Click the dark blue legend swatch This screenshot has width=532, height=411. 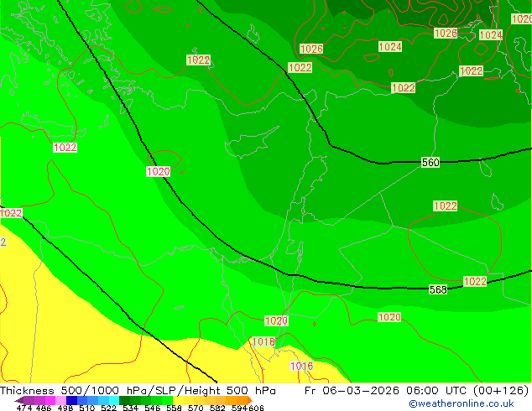click(x=71, y=400)
